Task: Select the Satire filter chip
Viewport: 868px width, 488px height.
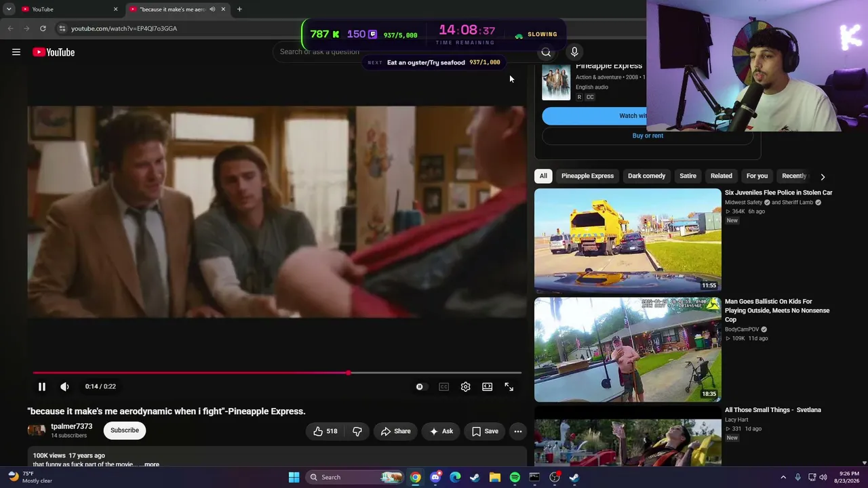Action: coord(688,176)
